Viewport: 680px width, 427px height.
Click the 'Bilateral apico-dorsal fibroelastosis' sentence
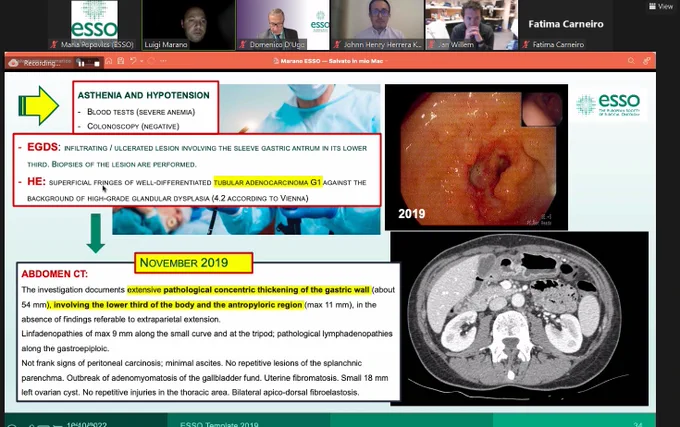[x=295, y=392]
